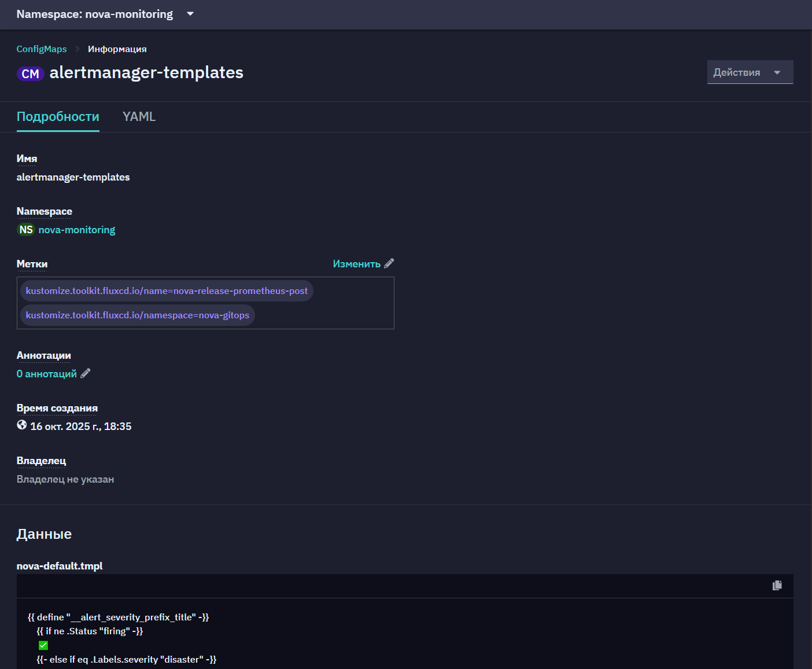812x669 pixels.
Task: Switch to the Подробности tab
Action: [58, 117]
